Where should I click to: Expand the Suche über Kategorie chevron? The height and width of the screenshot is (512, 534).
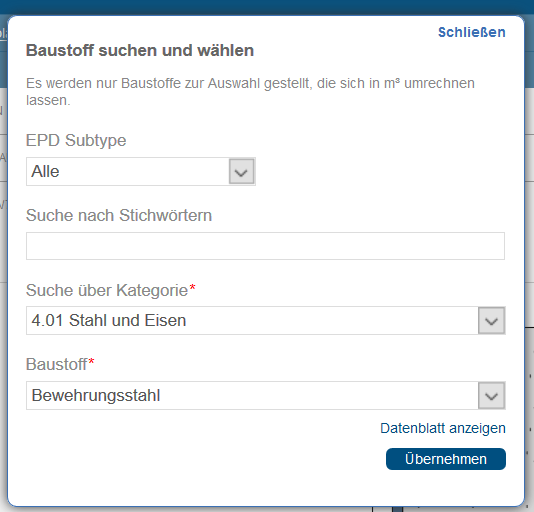click(x=491, y=321)
